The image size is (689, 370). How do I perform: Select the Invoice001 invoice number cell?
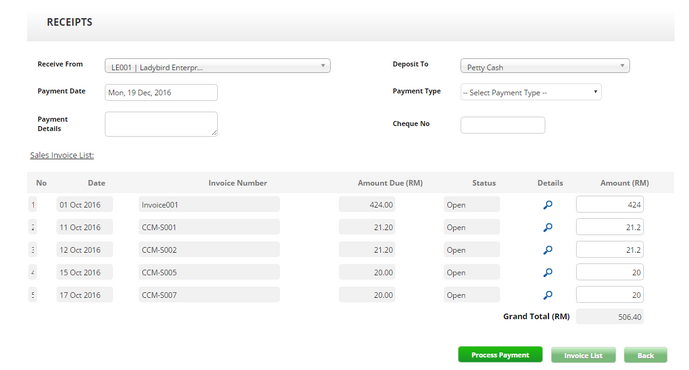click(209, 204)
